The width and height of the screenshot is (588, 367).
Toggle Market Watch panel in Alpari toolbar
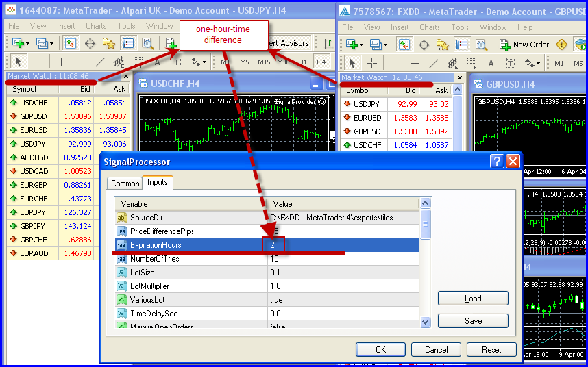(x=71, y=43)
